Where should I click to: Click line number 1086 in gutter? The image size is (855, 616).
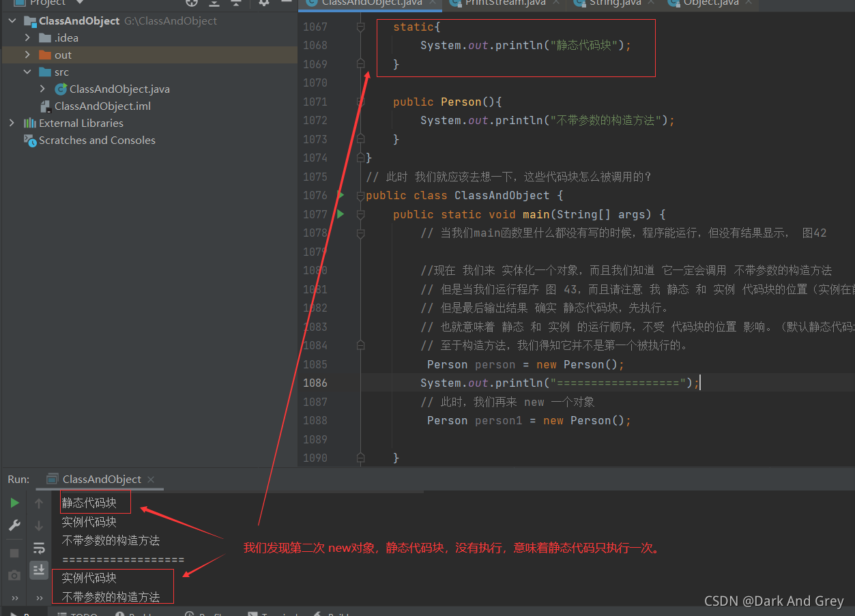(x=315, y=383)
